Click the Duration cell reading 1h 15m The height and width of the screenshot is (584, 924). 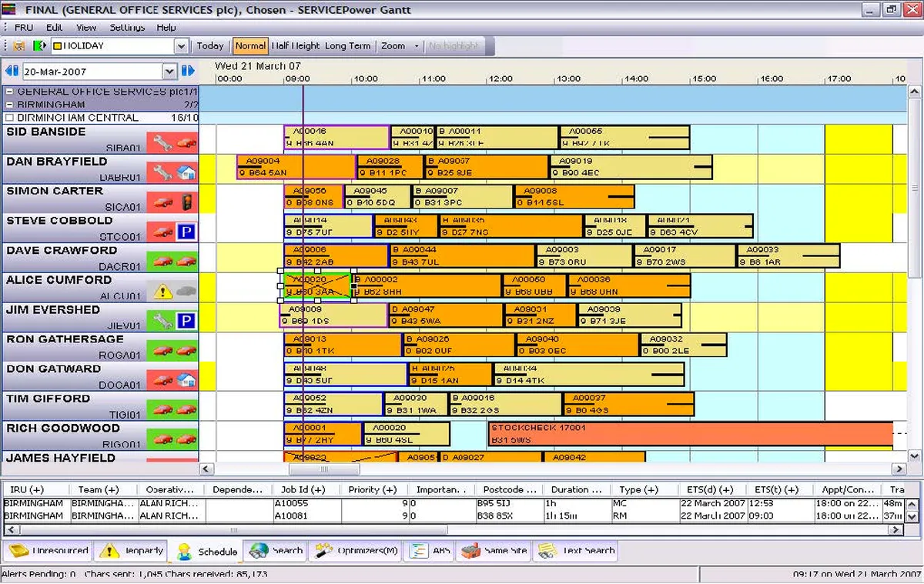(577, 516)
